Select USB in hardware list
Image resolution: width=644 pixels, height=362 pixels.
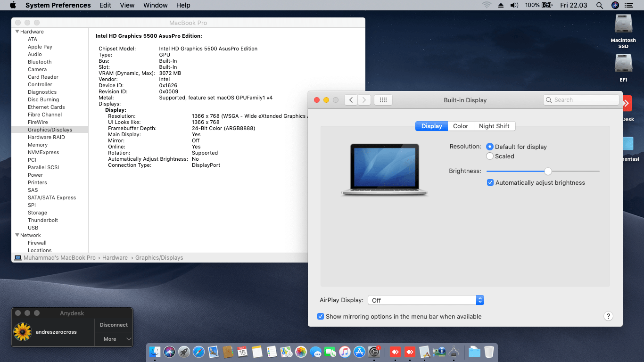(33, 228)
